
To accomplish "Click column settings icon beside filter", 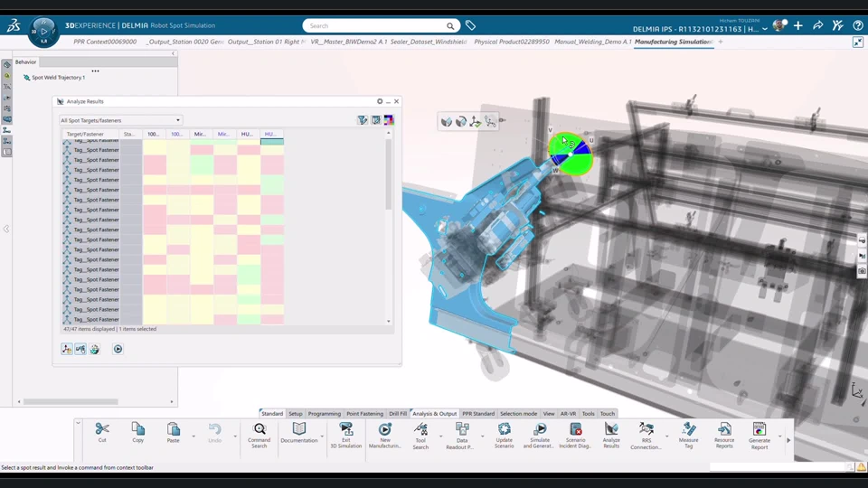I will coord(376,120).
